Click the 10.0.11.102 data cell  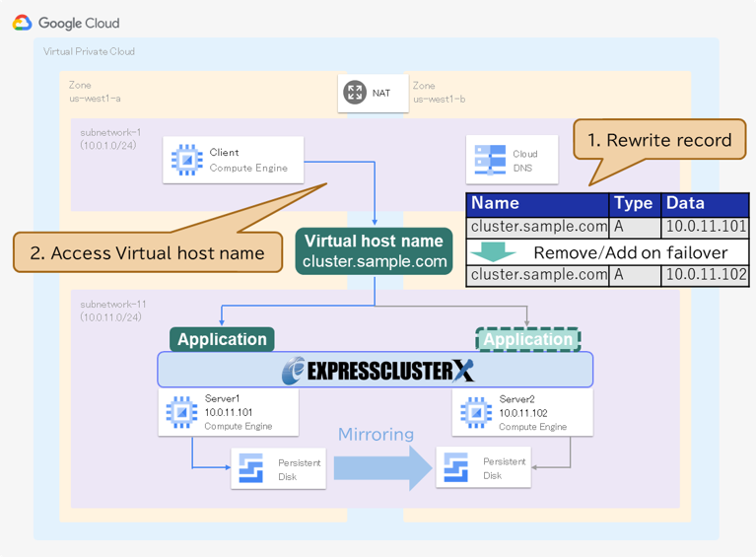point(707,275)
